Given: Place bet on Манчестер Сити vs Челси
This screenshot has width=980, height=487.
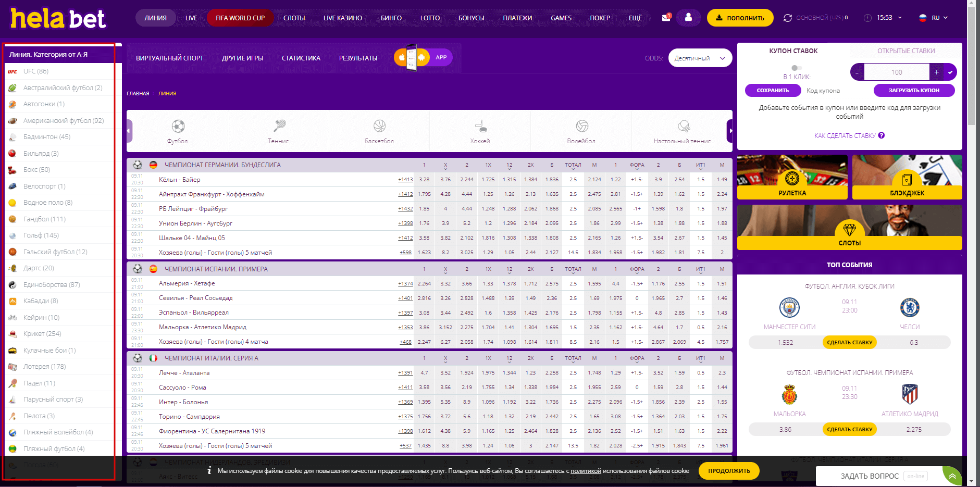Looking at the screenshot, I should click(x=850, y=342).
